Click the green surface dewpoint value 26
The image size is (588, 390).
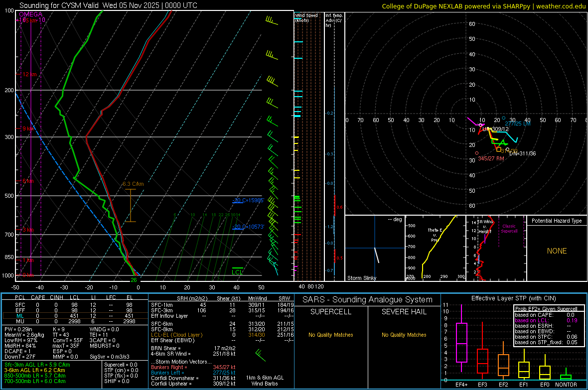pyautogui.click(x=134, y=280)
